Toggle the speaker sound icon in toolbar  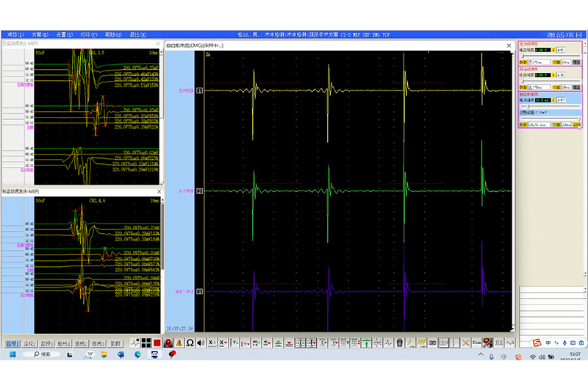click(x=200, y=343)
